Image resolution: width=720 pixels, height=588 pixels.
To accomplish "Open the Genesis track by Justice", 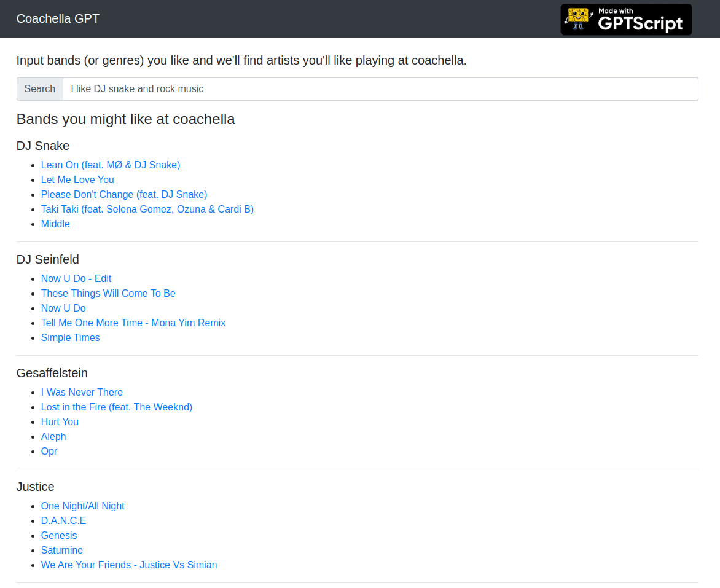I will coord(59,535).
